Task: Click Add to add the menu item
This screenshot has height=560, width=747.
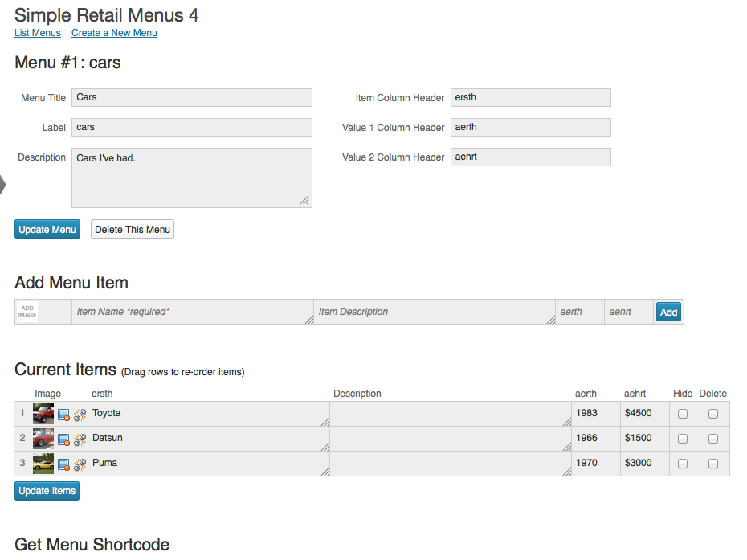Action: [x=668, y=313]
